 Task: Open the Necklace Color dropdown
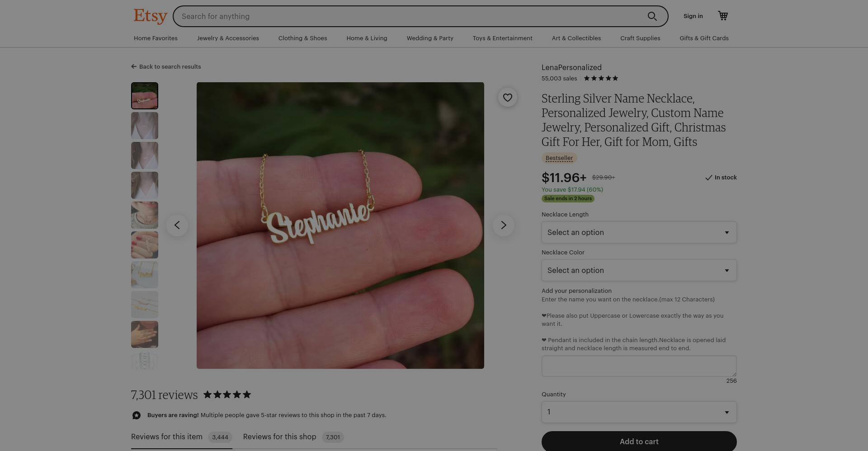click(x=639, y=270)
